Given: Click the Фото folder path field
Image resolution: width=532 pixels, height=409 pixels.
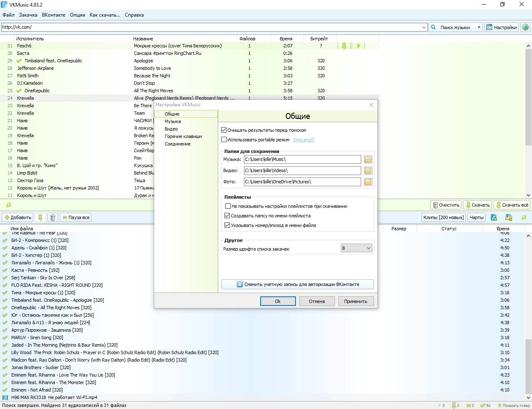Looking at the screenshot, I should point(302,182).
